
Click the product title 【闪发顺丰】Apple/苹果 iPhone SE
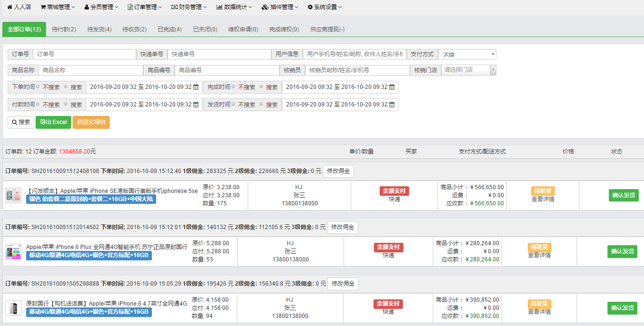click(x=112, y=191)
